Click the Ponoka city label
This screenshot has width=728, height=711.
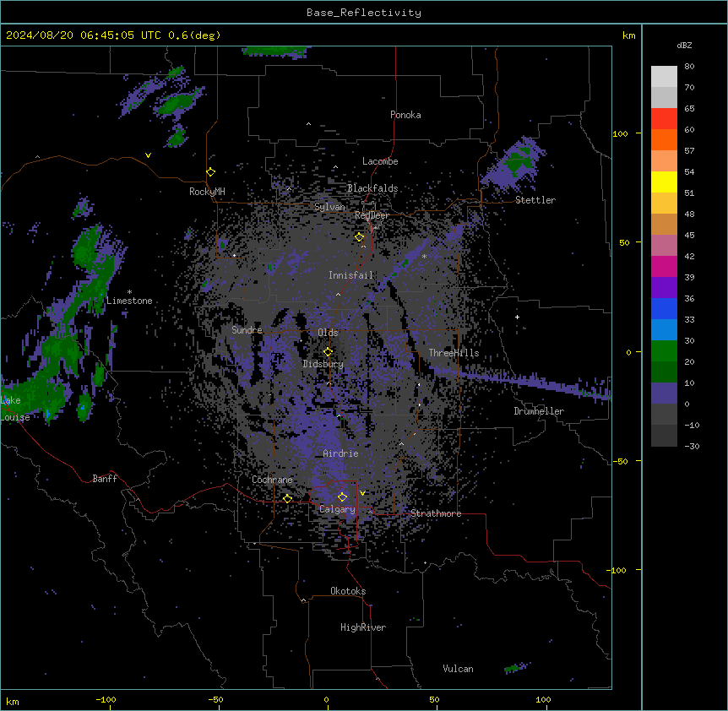(x=405, y=115)
